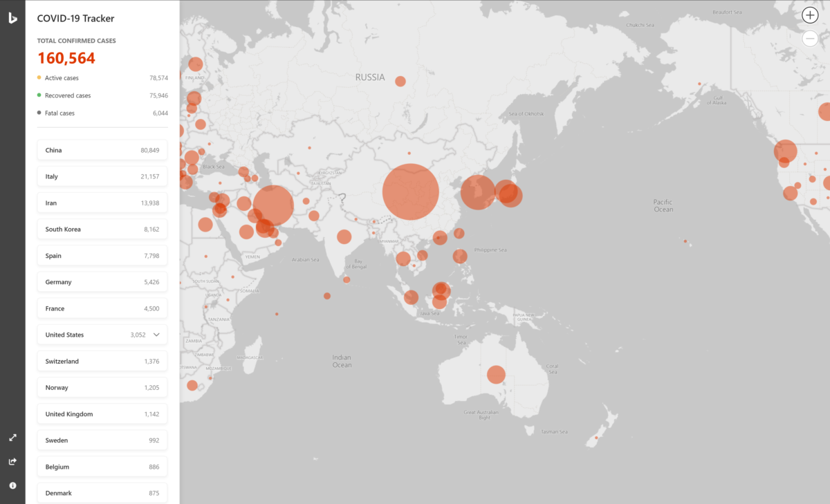Zoom out of the map
Viewport: 830px width, 504px height.
pos(810,39)
